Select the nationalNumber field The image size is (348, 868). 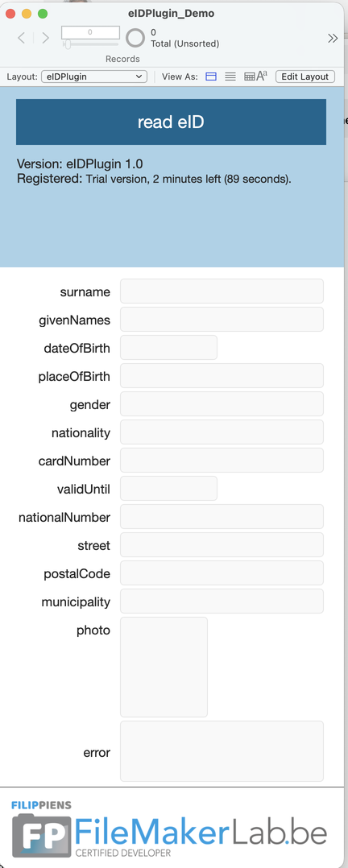pyautogui.click(x=222, y=517)
